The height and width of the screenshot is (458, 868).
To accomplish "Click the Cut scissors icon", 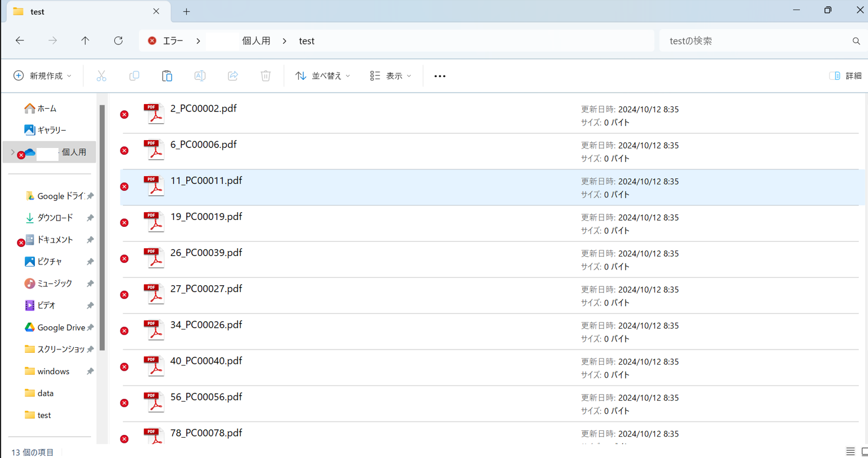I will click(x=101, y=76).
